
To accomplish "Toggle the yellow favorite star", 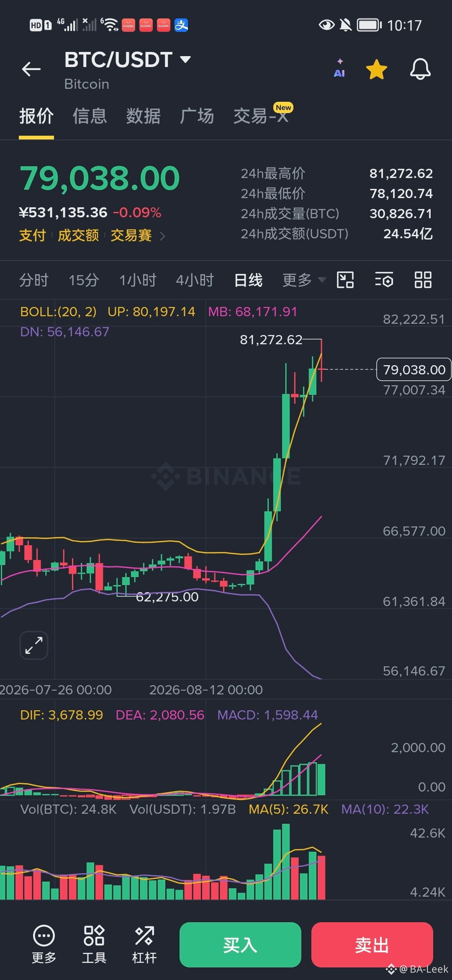I will pos(377,69).
